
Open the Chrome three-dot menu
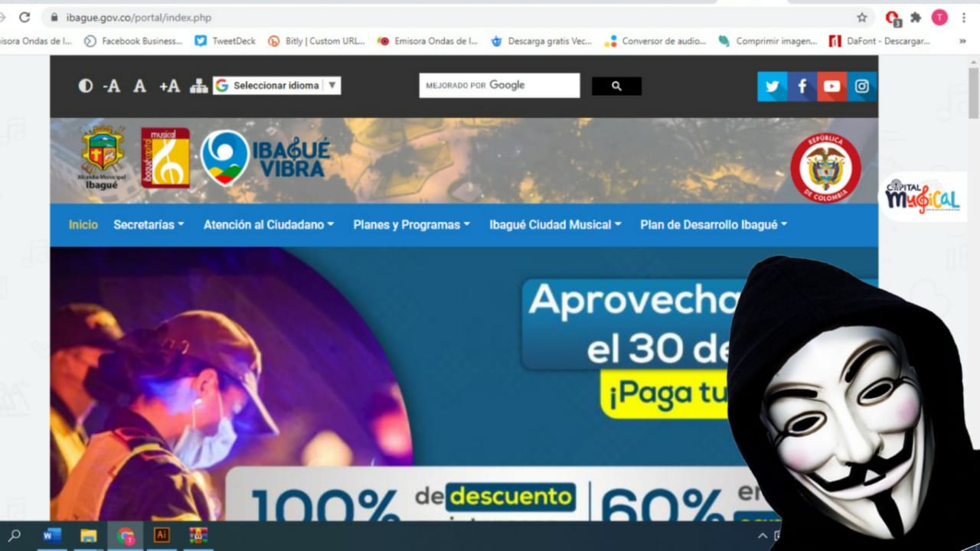(964, 17)
